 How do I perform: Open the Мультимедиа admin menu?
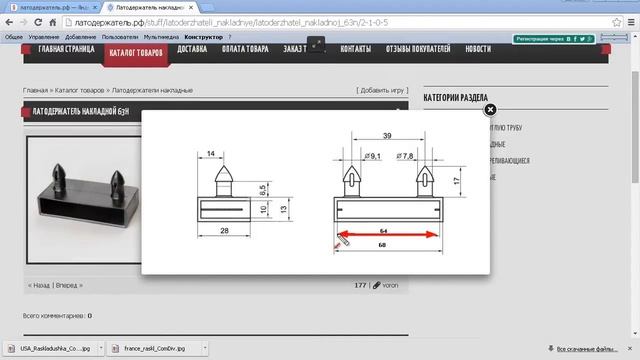pyautogui.click(x=161, y=37)
